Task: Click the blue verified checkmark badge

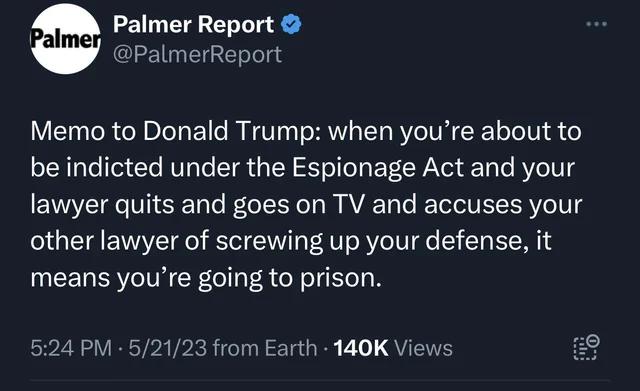Action: [291, 24]
